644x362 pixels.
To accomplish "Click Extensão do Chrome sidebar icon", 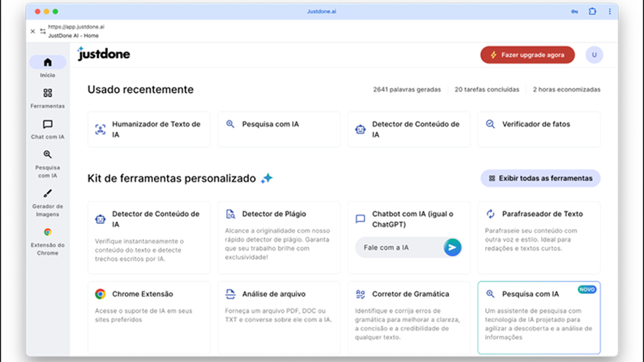I will coord(47,232).
